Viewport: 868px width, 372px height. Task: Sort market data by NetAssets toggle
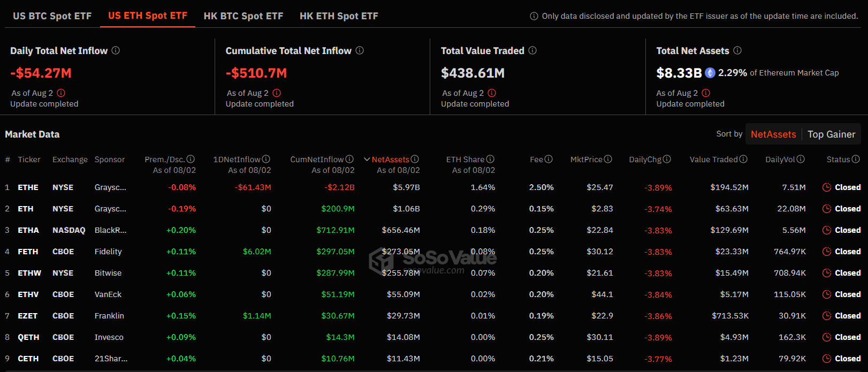point(773,134)
